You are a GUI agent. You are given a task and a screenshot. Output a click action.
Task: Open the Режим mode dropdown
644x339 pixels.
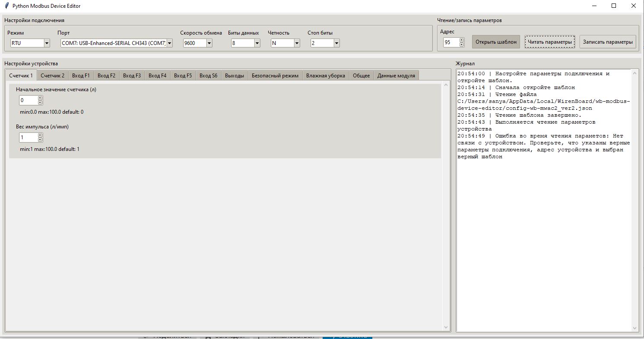[x=47, y=43]
